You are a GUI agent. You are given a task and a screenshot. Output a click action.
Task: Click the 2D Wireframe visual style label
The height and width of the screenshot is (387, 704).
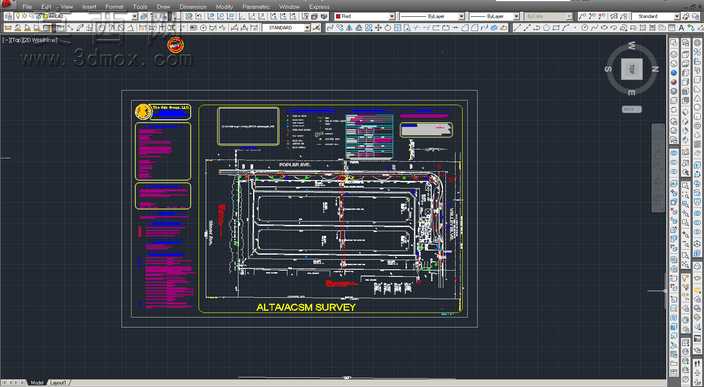40,40
